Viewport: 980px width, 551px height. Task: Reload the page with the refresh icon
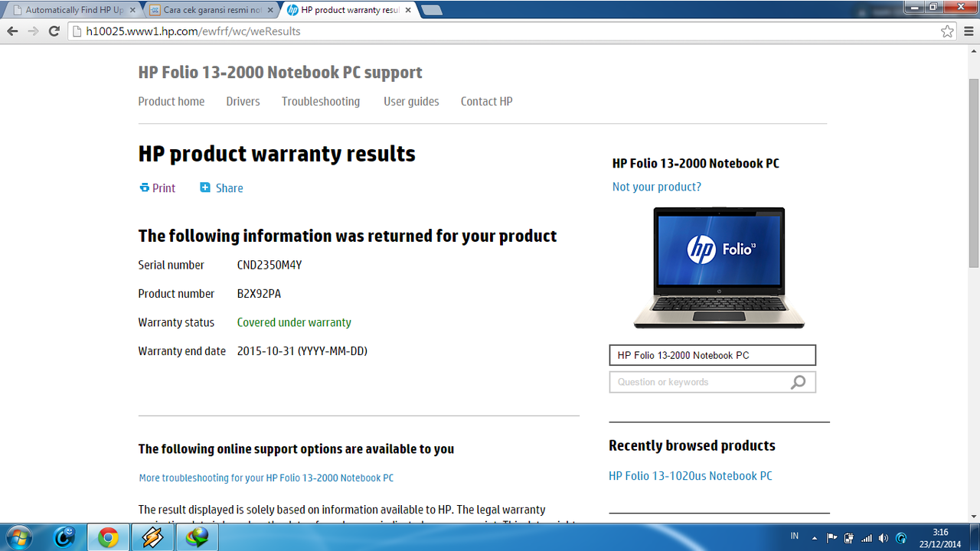point(54,31)
